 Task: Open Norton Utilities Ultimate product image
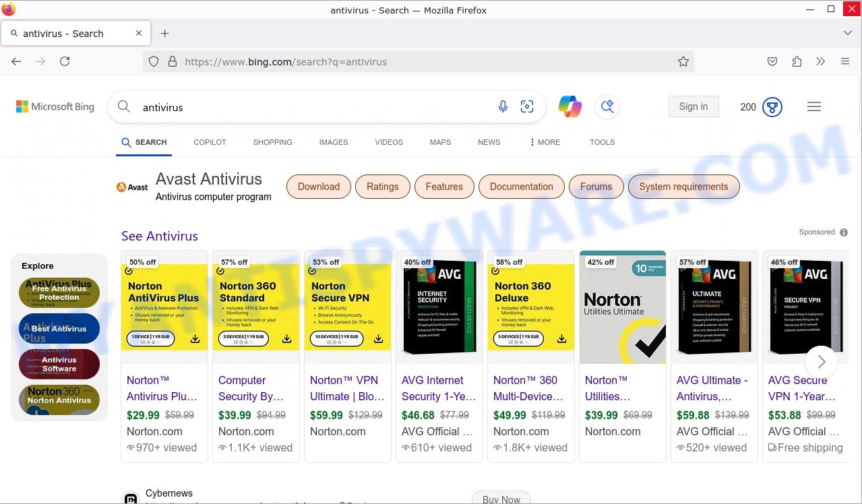(623, 307)
